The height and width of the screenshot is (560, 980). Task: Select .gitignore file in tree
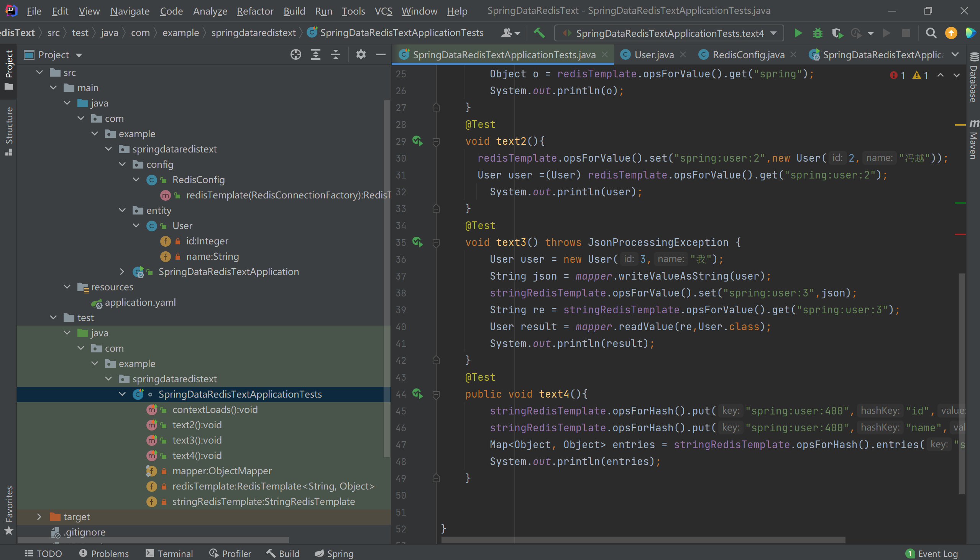point(84,532)
